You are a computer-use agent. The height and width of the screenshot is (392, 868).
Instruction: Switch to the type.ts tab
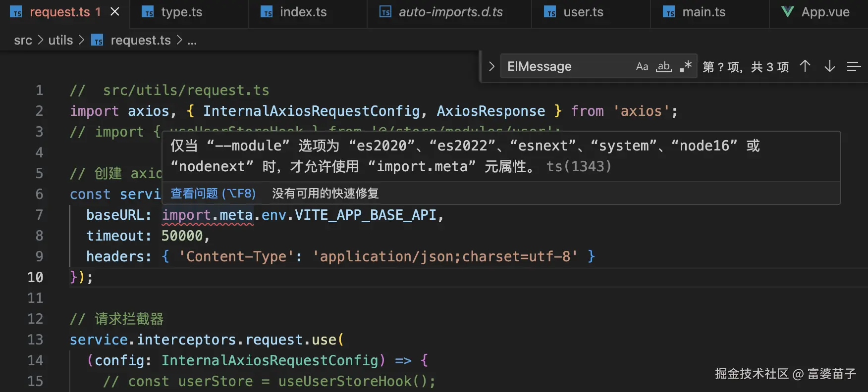pos(181,12)
